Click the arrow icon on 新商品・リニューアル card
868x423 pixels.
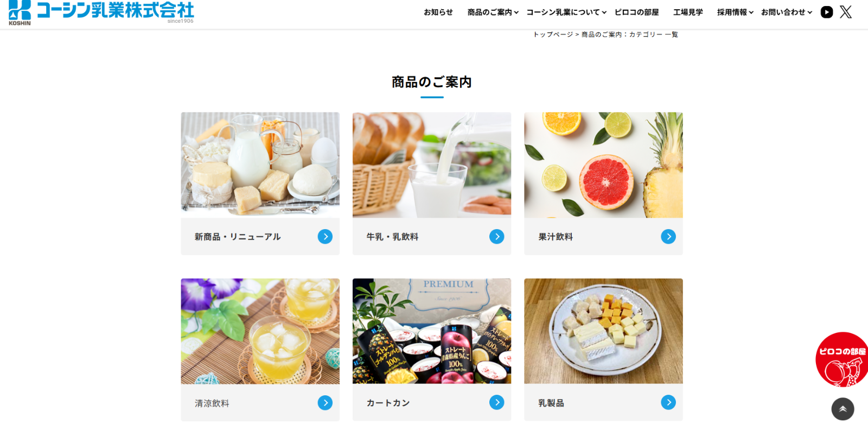coord(325,237)
